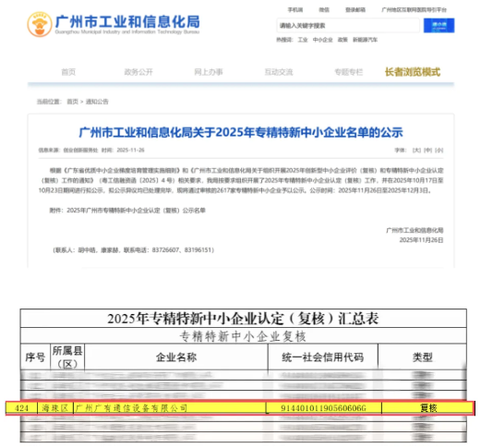Open the 政务公开 navigation tab
The height and width of the screenshot is (448, 481).
tap(138, 72)
